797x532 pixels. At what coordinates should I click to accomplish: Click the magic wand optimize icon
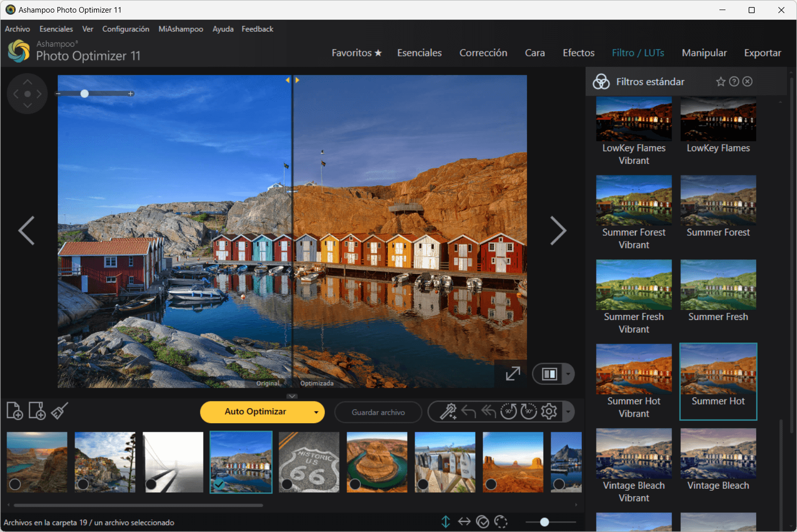click(x=448, y=412)
